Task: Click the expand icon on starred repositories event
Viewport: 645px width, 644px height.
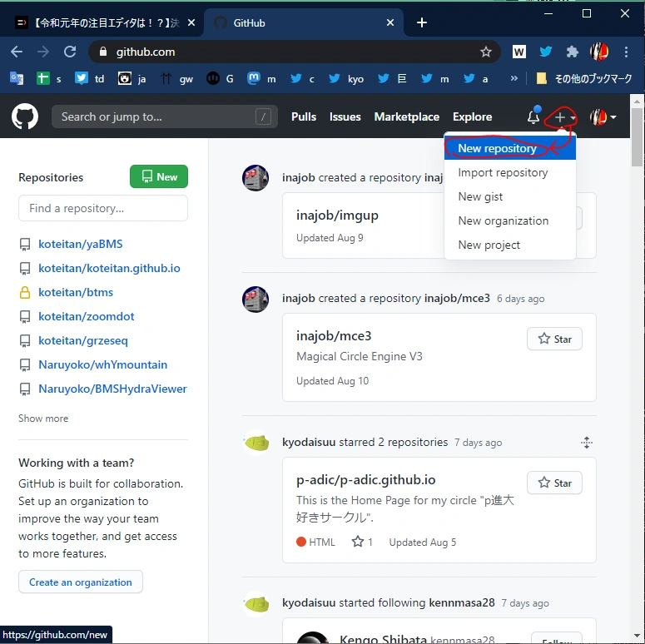Action: coord(587,443)
